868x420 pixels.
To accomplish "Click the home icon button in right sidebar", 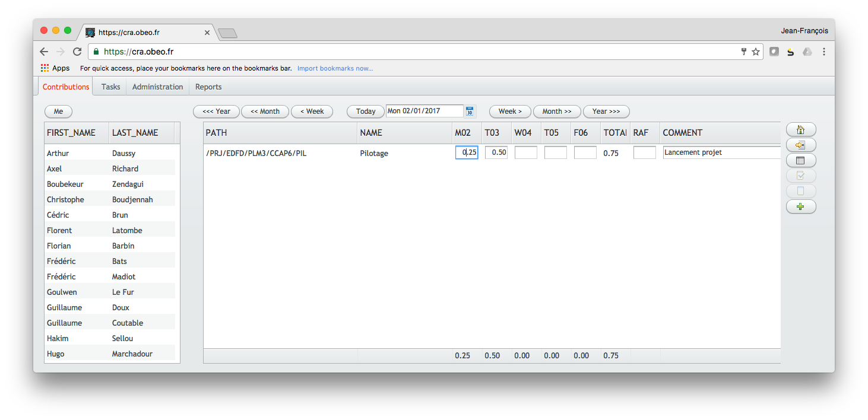I will coord(801,129).
